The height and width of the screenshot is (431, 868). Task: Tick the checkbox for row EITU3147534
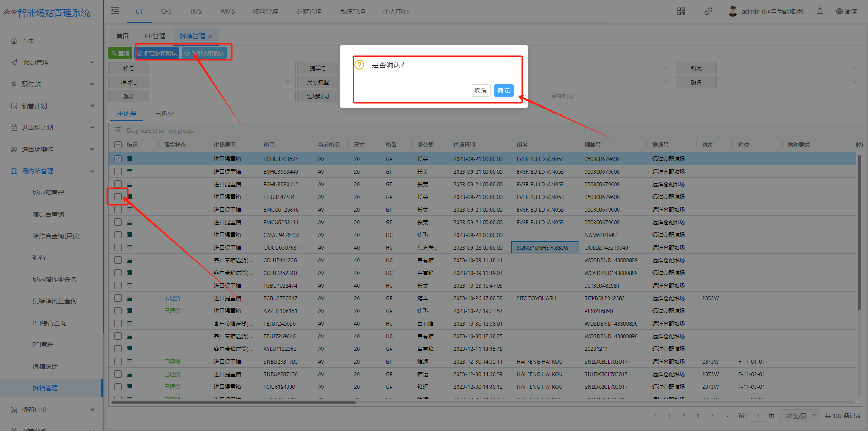(x=118, y=197)
